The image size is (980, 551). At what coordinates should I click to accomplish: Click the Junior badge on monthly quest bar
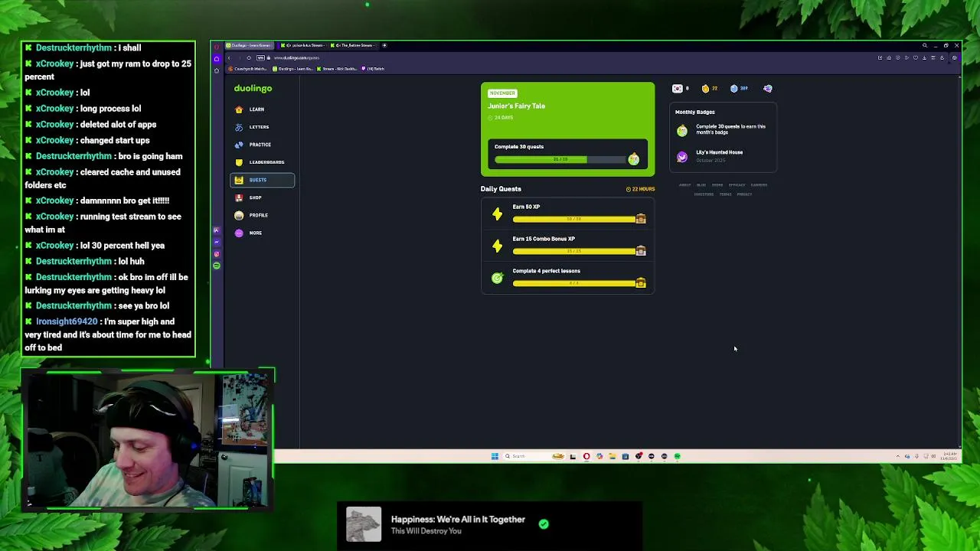(x=633, y=159)
